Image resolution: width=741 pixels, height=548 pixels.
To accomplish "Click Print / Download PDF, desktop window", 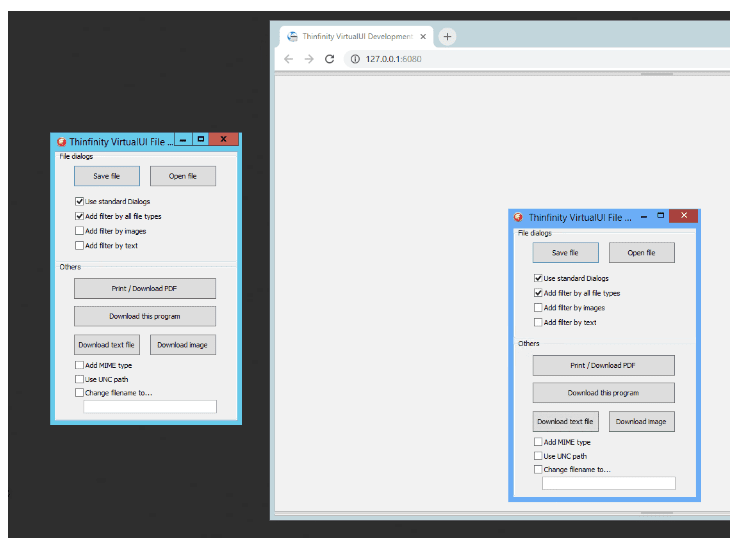I will pos(145,288).
